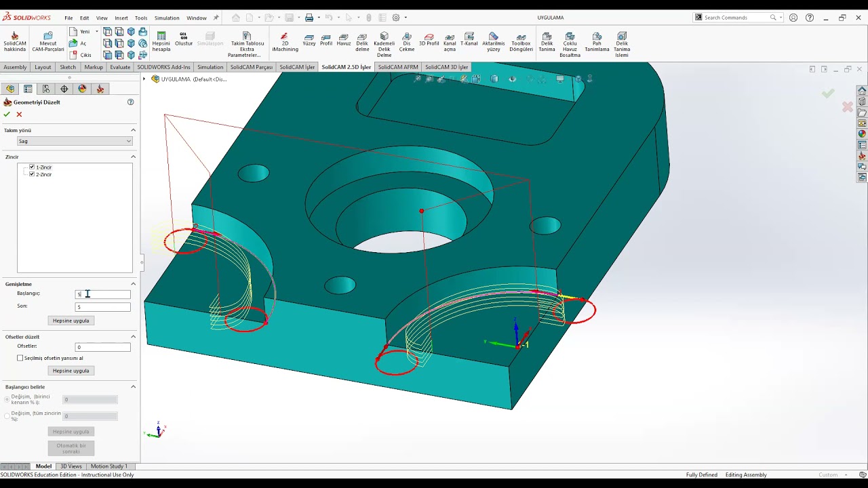Switch to SolidCAM İşler ribbon tab
The height and width of the screenshot is (488, 868).
(x=297, y=67)
